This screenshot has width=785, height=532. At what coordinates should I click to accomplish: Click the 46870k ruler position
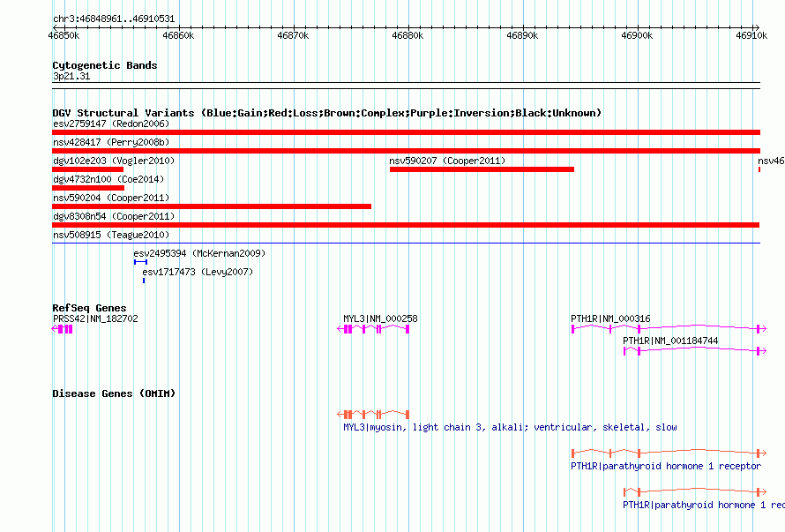tap(293, 35)
